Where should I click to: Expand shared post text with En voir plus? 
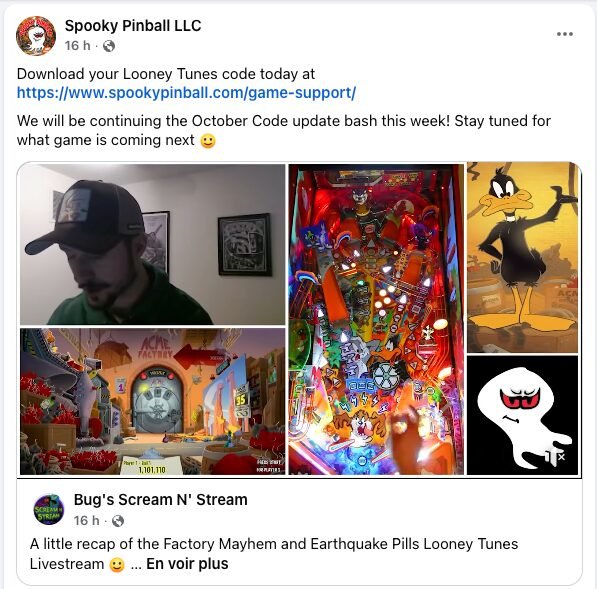pyautogui.click(x=187, y=564)
